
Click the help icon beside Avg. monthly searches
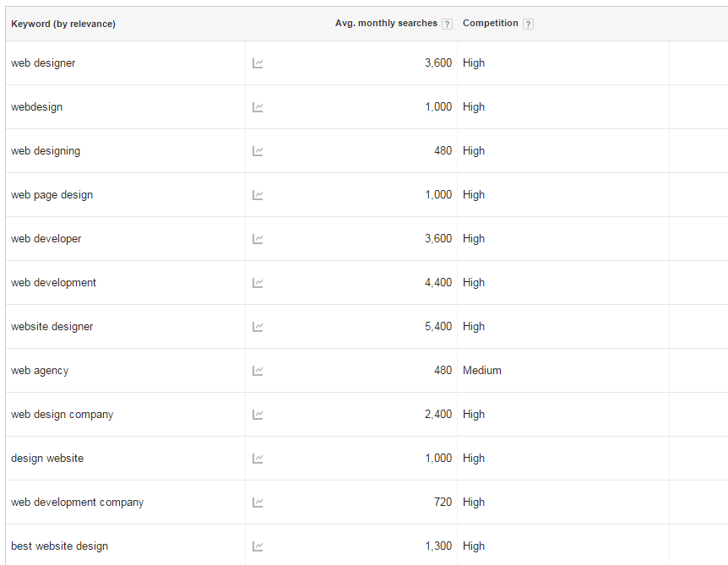point(447,23)
